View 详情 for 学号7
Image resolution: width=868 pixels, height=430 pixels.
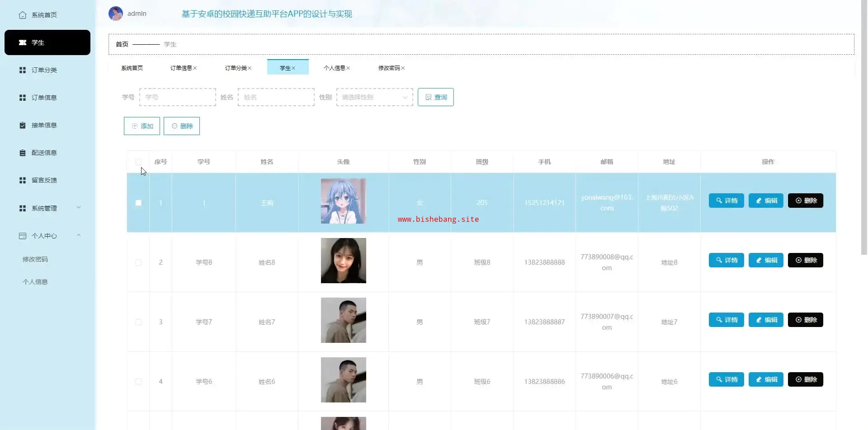click(x=726, y=320)
